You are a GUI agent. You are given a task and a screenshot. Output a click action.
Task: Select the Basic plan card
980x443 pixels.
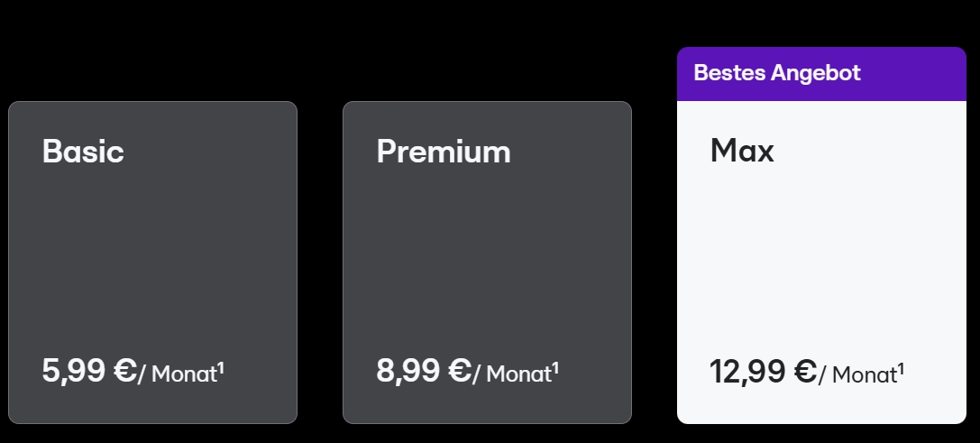(x=152, y=263)
